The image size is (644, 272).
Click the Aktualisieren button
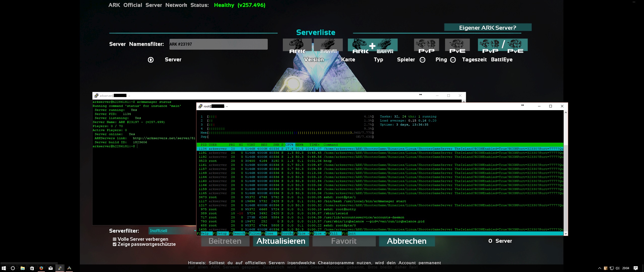point(281,241)
